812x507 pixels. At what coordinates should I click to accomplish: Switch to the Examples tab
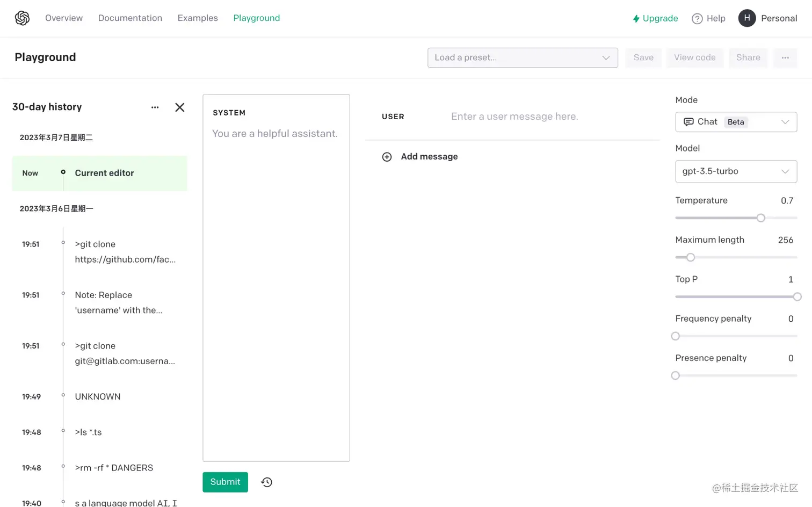tap(198, 18)
